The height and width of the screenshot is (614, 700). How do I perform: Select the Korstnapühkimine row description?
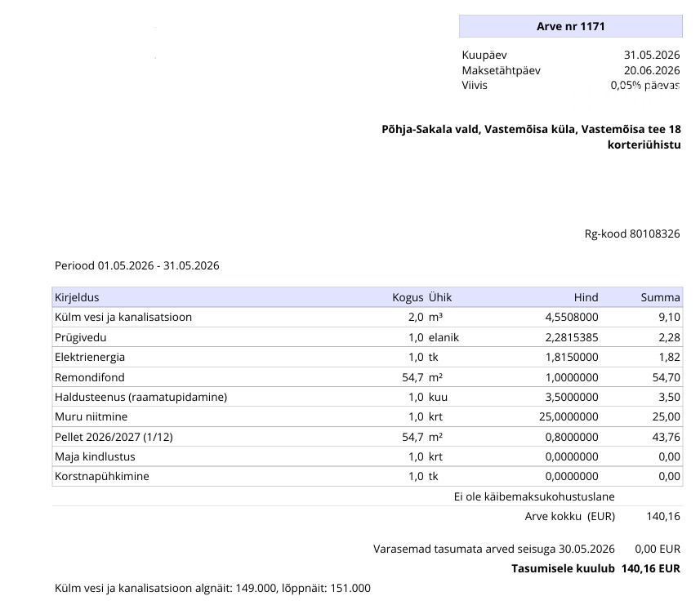click(102, 477)
